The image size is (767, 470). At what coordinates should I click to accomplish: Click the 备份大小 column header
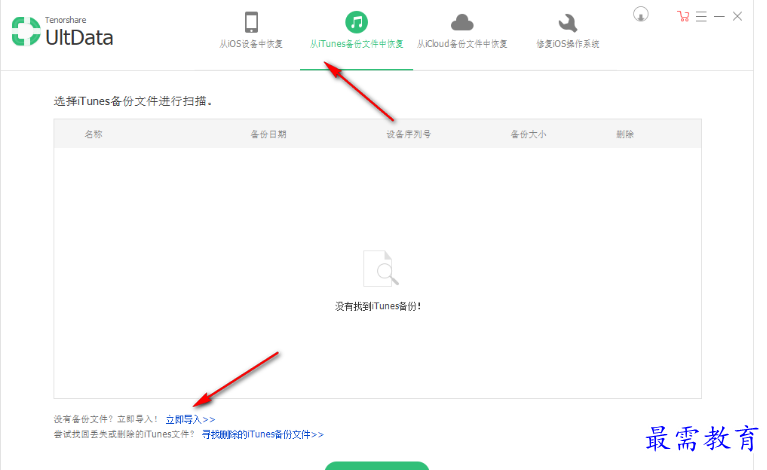(528, 134)
